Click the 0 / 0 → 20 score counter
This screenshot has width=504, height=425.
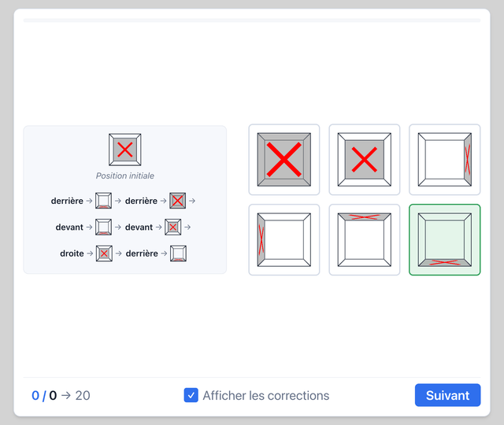[61, 395]
